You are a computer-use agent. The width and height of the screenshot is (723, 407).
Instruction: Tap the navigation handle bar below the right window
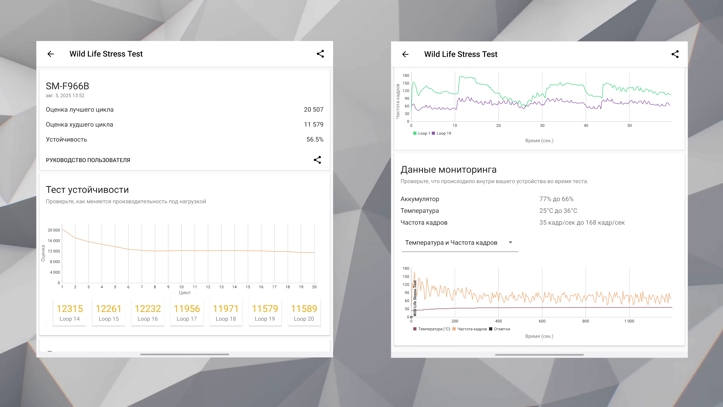(x=539, y=355)
